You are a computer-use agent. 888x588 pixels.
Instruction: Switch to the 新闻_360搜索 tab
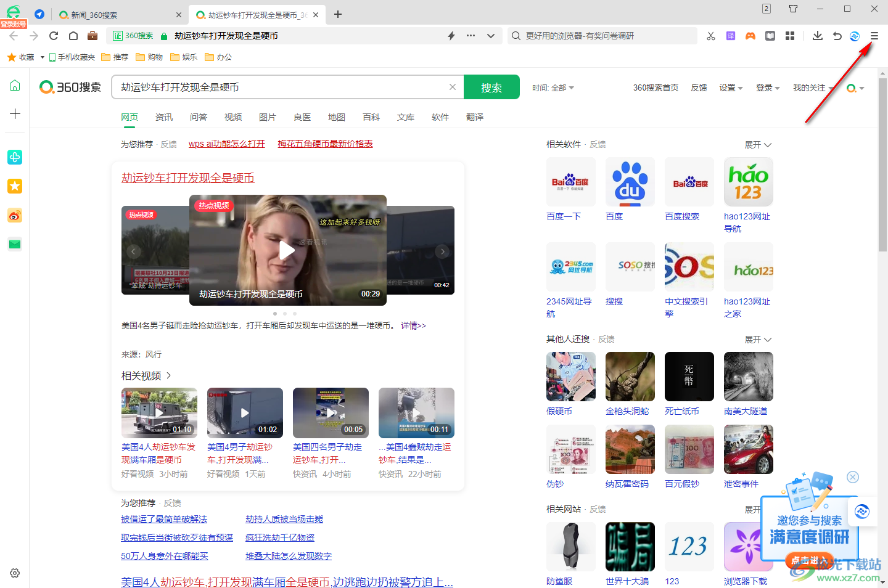click(x=121, y=15)
